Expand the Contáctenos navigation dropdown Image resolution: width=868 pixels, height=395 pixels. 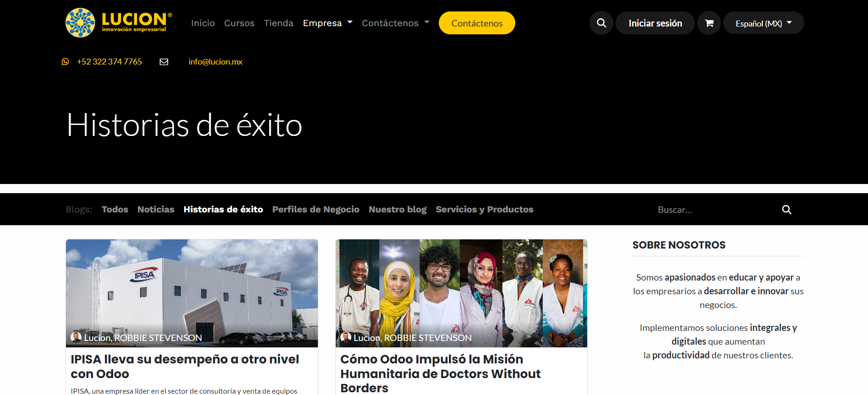(x=396, y=23)
